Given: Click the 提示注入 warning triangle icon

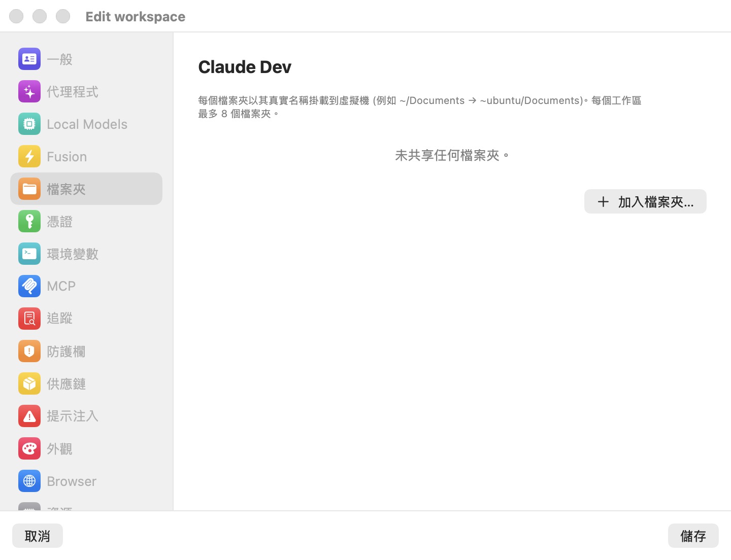Looking at the screenshot, I should 29,416.
